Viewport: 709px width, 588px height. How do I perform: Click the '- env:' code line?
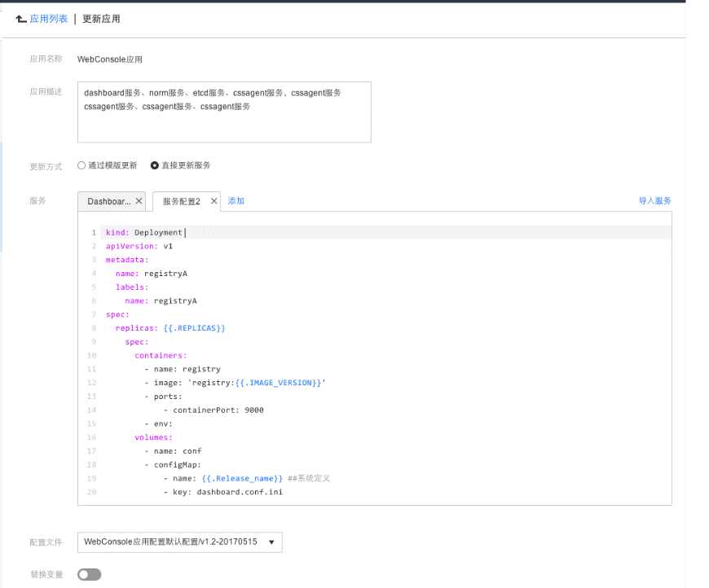coord(158,424)
